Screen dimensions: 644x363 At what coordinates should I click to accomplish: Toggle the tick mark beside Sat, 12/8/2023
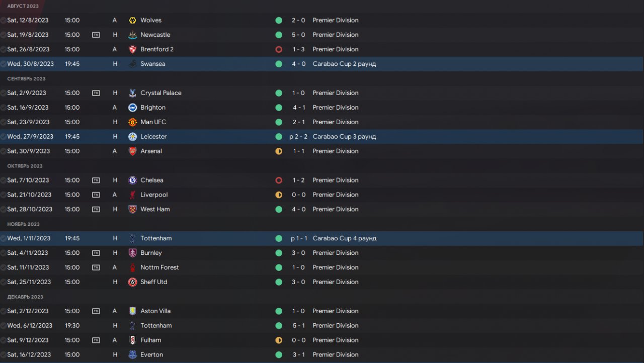(x=4, y=21)
